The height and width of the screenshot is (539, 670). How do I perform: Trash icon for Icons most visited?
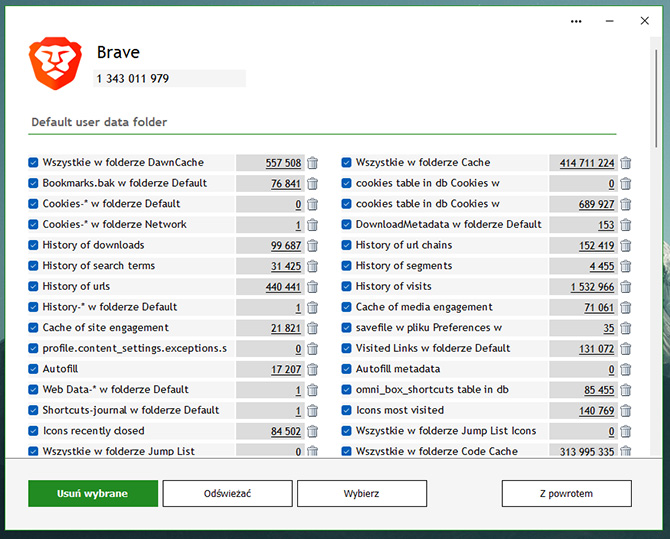[626, 410]
